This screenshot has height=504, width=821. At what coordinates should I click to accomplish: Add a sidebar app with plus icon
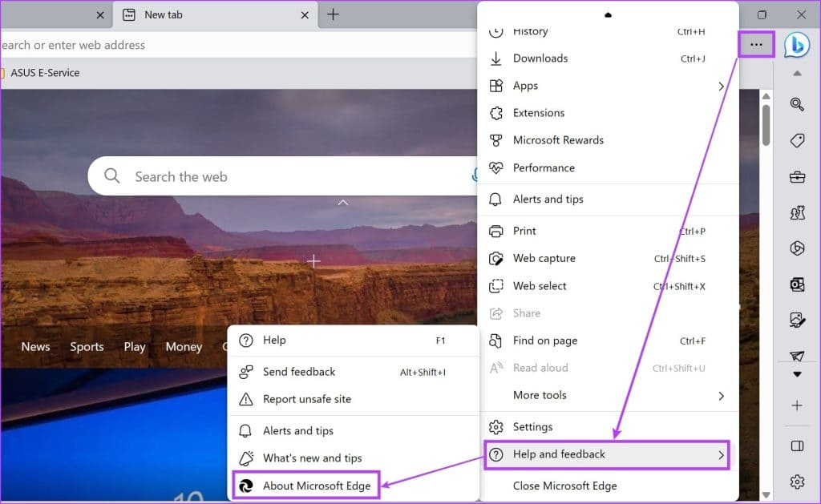[797, 405]
